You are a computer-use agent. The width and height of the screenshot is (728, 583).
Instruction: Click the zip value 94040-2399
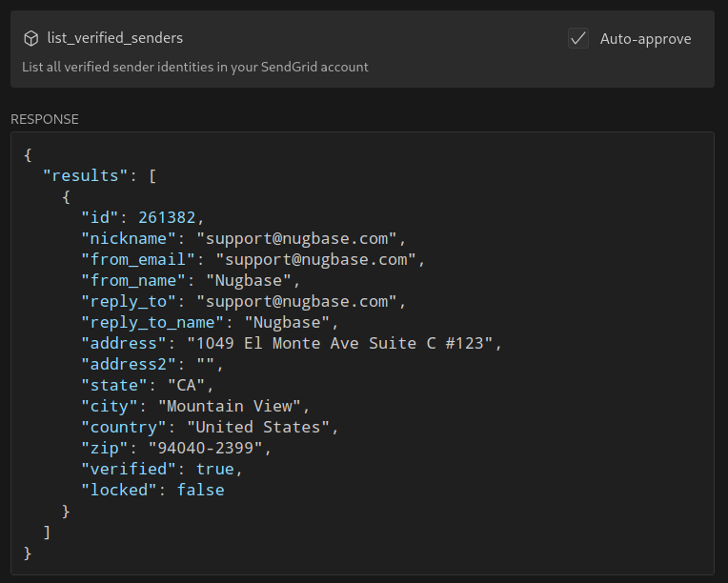point(205,448)
